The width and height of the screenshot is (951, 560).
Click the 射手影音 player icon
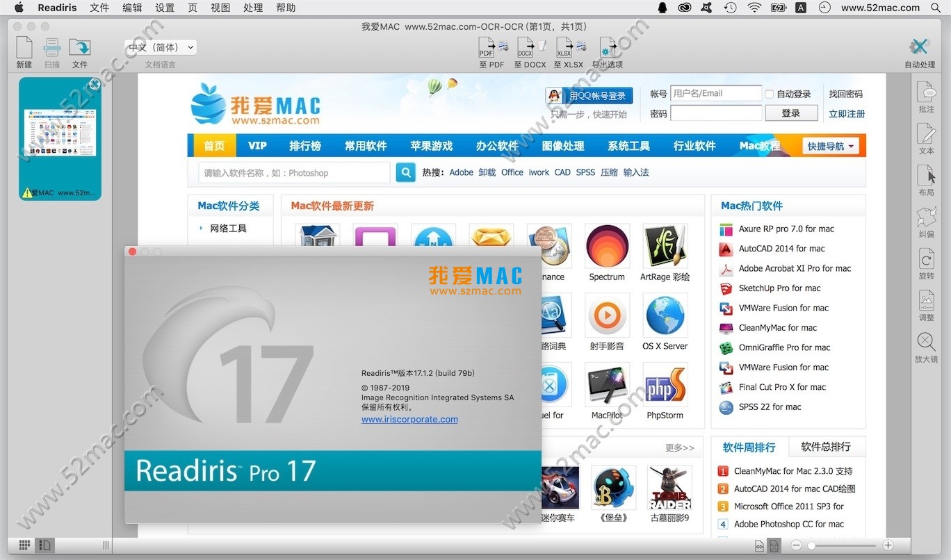607,315
